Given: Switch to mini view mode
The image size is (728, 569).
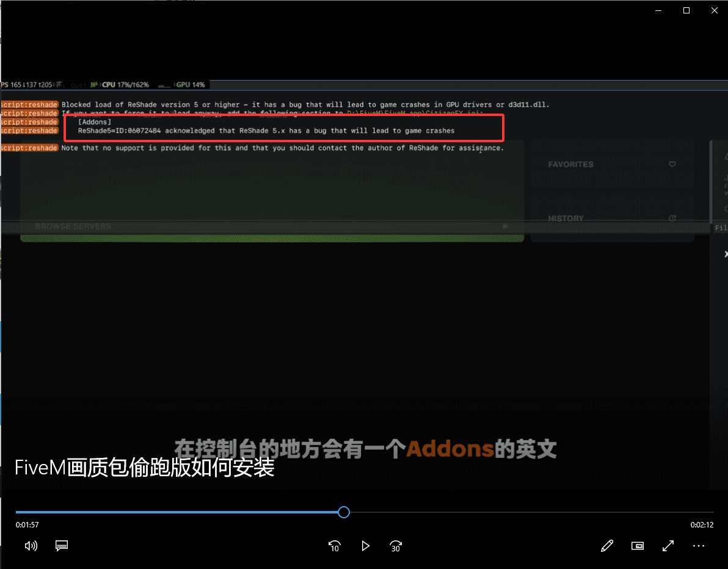Looking at the screenshot, I should click(x=638, y=546).
